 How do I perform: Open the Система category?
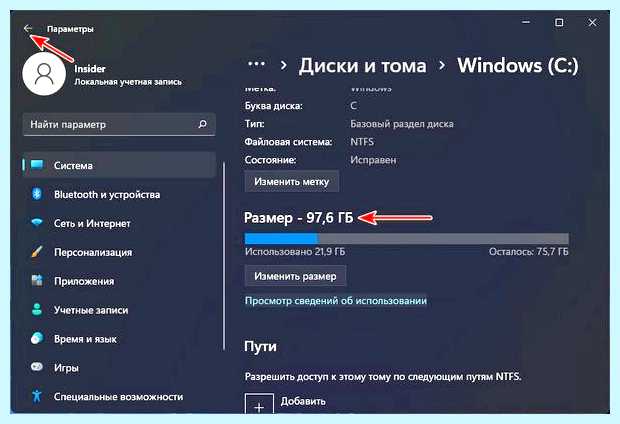tap(119, 165)
